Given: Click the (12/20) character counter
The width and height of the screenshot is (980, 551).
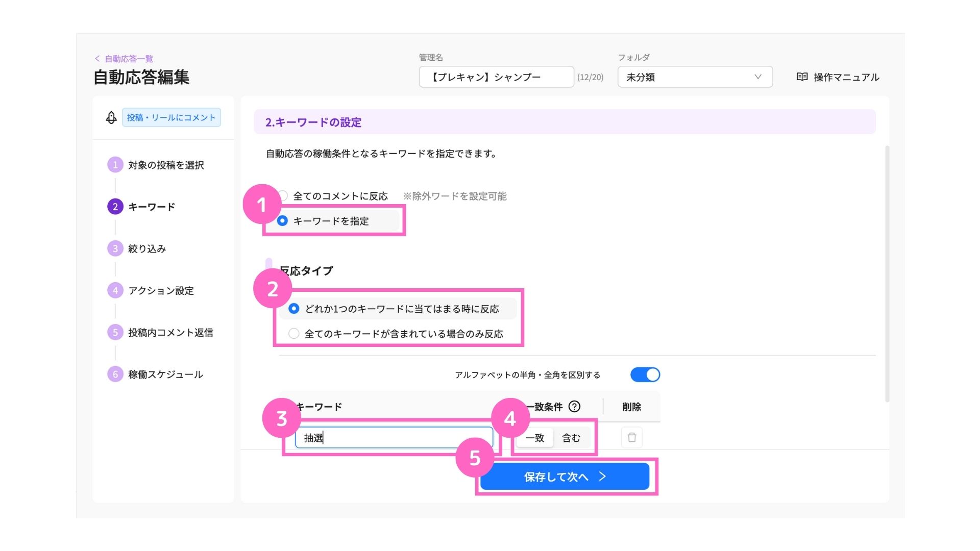Looking at the screenshot, I should coord(590,77).
